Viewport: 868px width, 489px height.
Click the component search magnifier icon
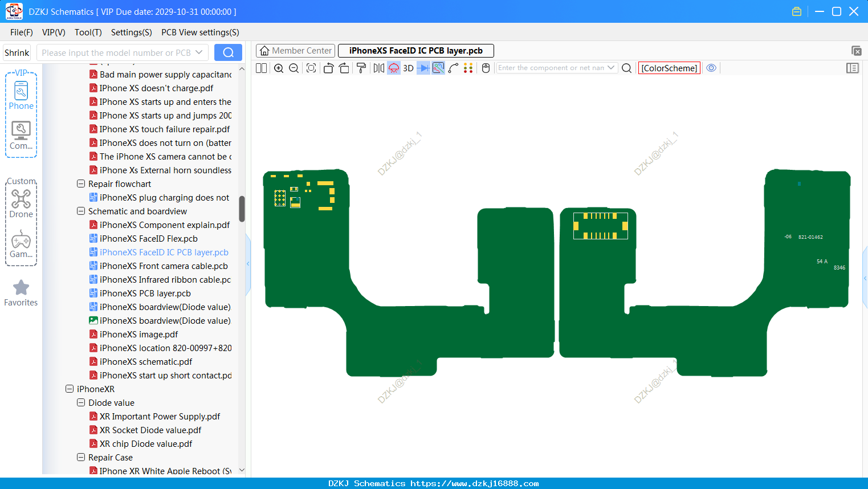pyautogui.click(x=626, y=68)
